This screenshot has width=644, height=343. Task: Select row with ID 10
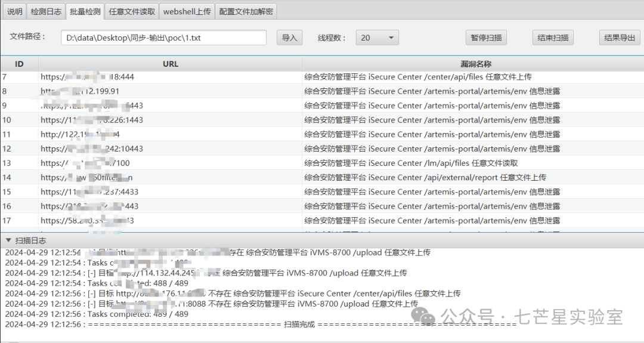click(322, 120)
